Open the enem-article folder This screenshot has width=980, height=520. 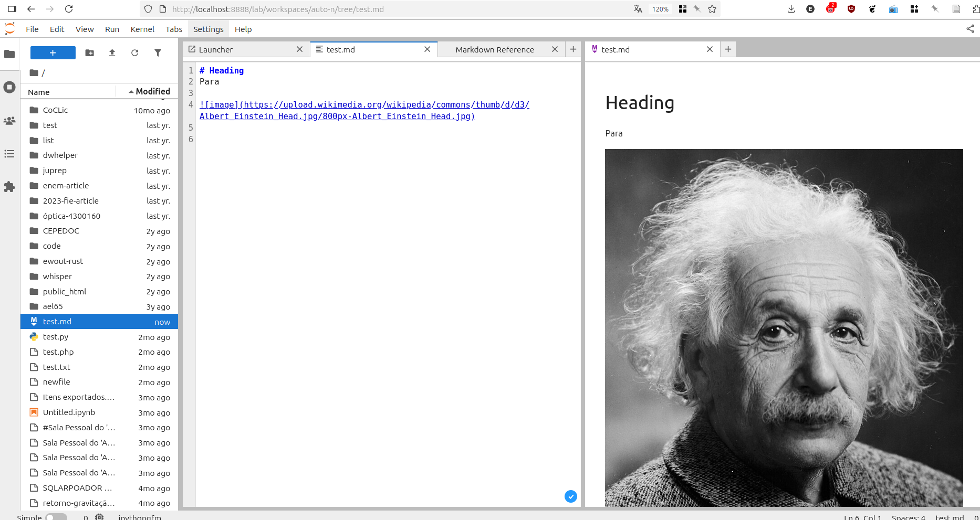100,186
